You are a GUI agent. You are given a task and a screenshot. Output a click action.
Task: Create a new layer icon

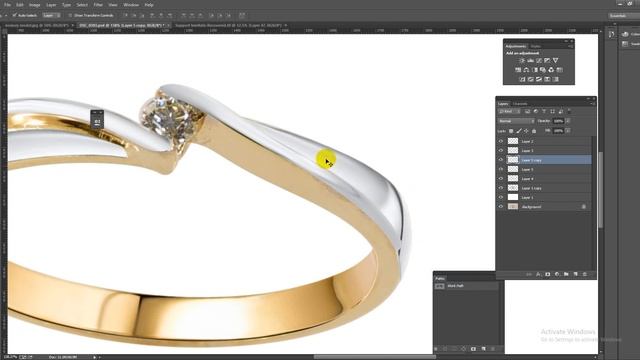pos(576,274)
